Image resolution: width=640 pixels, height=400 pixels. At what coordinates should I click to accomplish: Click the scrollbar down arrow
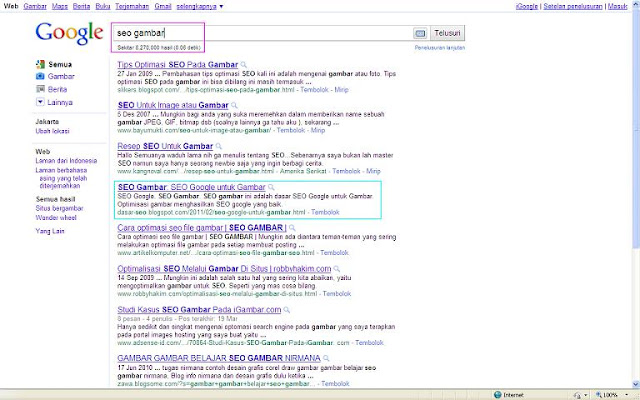tap(636, 384)
